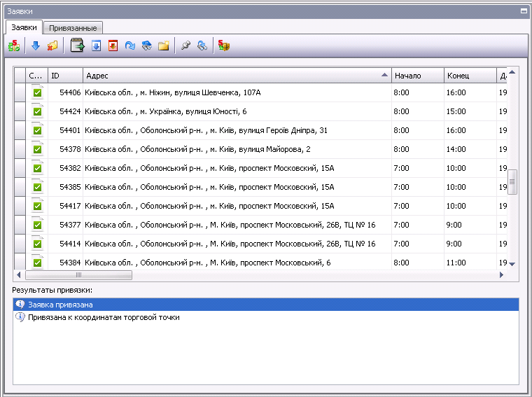Select the Заявки tab
532x397 pixels.
(x=24, y=27)
